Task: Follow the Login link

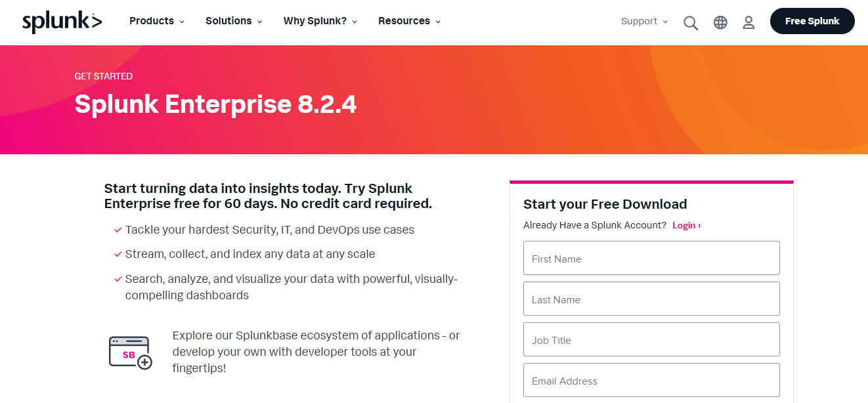Action: pyautogui.click(x=686, y=225)
